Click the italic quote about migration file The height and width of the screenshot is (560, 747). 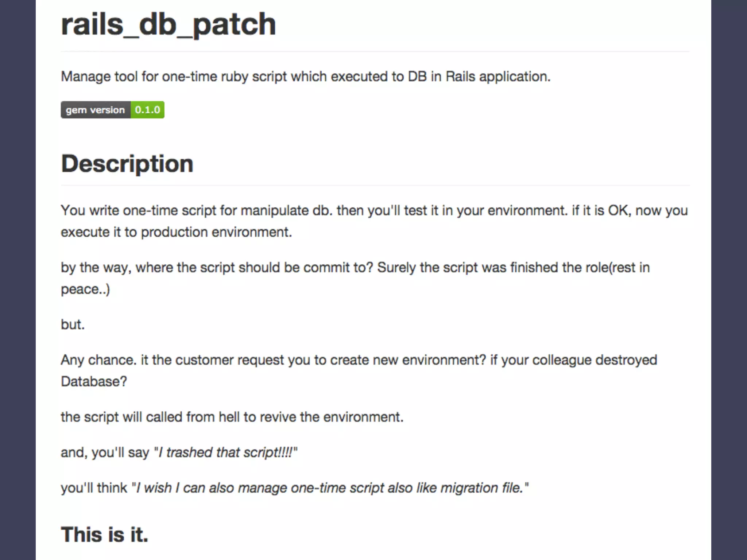point(330,488)
